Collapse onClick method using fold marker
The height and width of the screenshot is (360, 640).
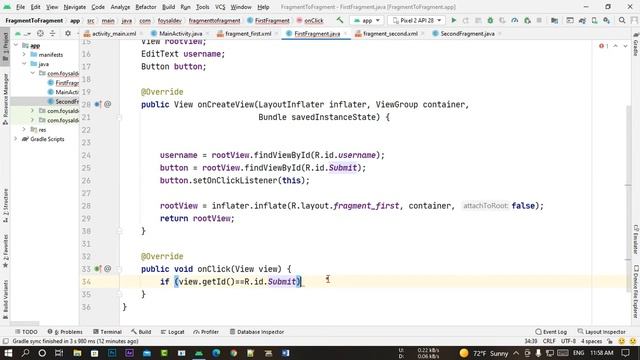pos(119,269)
